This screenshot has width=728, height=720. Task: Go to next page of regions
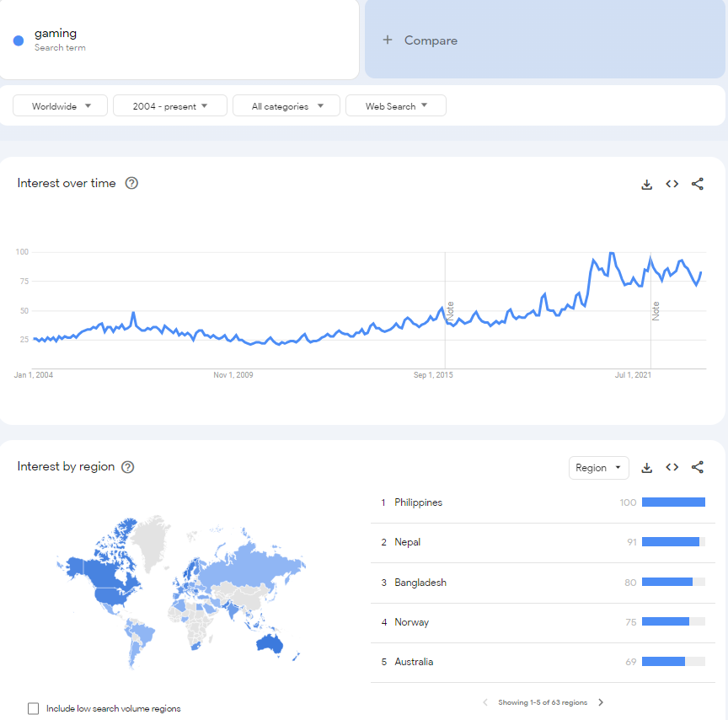pos(601,702)
